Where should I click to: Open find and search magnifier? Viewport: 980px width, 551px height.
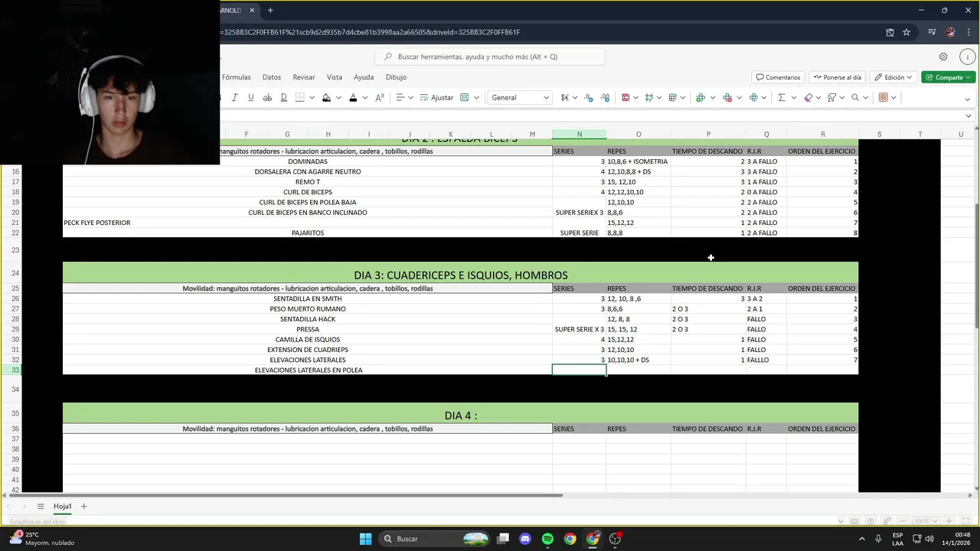pos(855,98)
